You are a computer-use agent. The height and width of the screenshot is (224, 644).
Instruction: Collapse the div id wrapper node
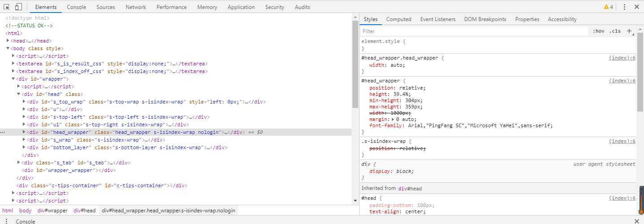[x=13, y=79]
